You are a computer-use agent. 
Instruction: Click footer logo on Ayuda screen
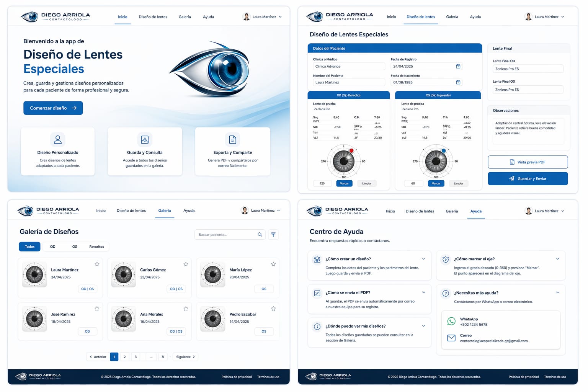[328, 377]
